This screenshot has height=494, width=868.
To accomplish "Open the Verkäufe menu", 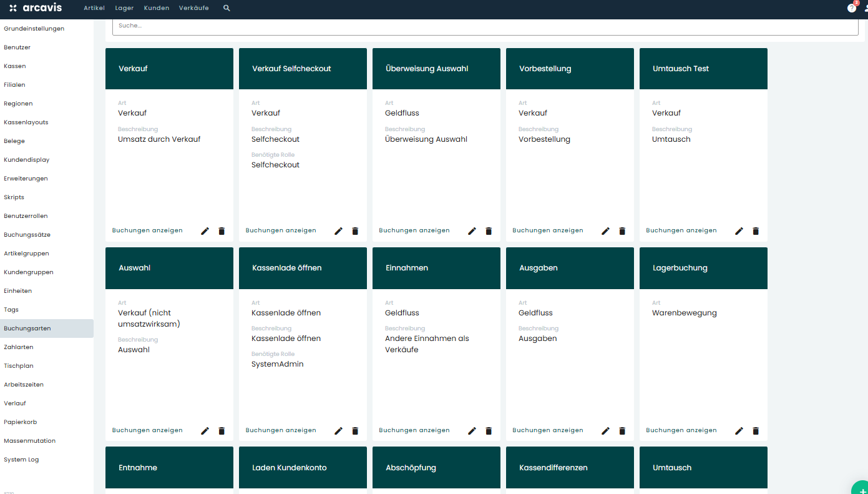I will [193, 8].
